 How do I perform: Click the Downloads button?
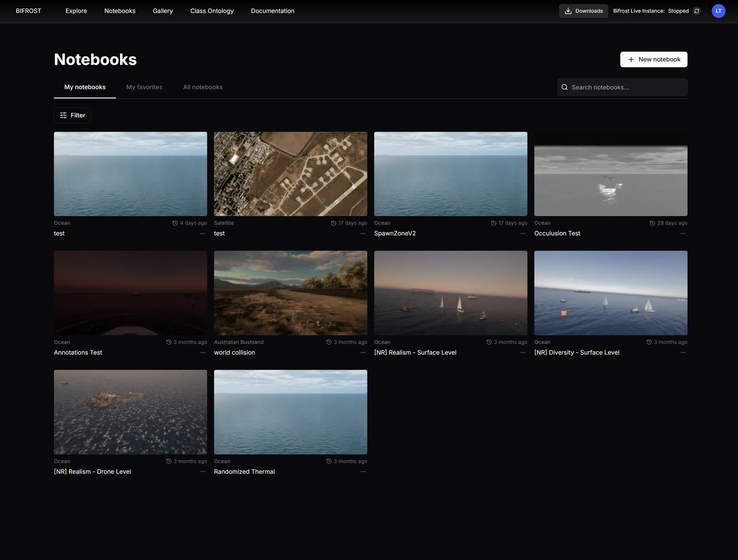pyautogui.click(x=584, y=11)
